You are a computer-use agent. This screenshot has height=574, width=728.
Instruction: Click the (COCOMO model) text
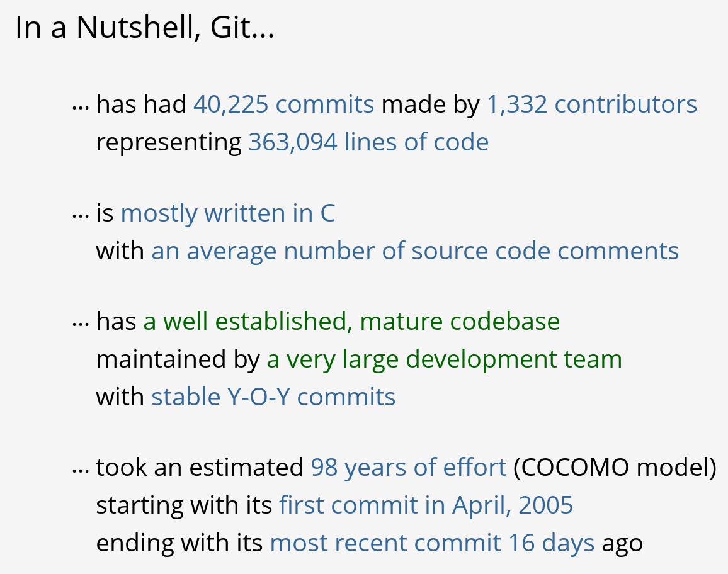pyautogui.click(x=615, y=468)
